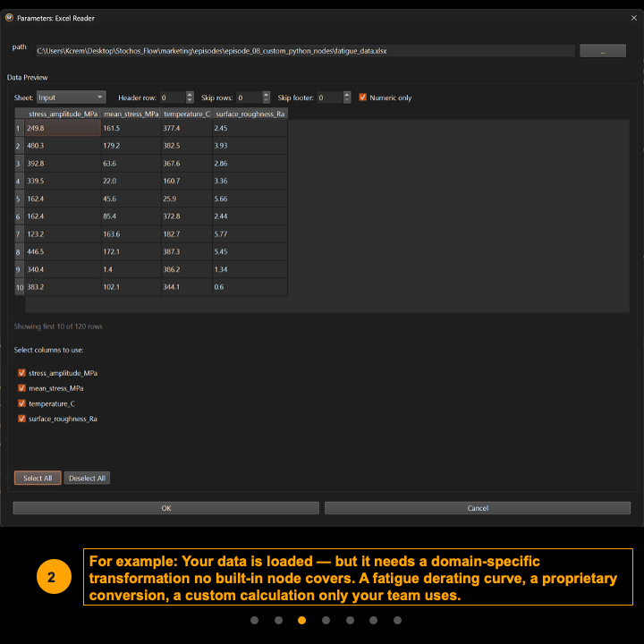Toggle the Numeric only checkbox
This screenshot has width=644, height=644.
362,97
